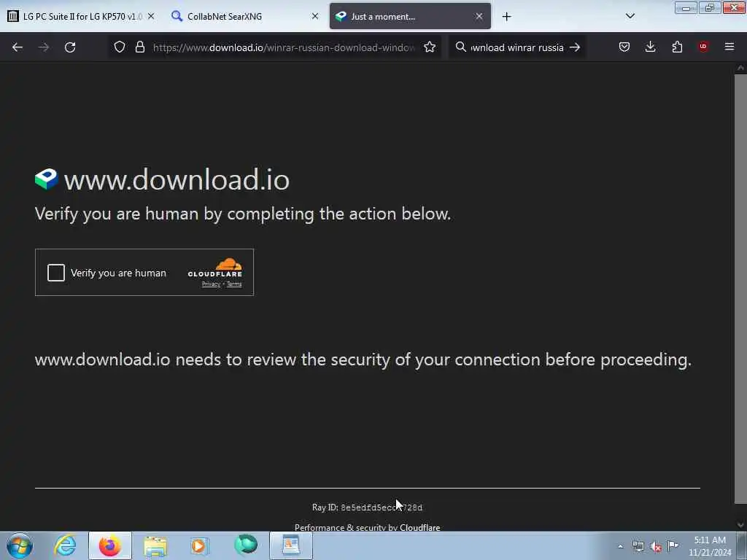This screenshot has height=560, width=747.
Task: Click the taskbar clock showing 5:11 AM
Action: [x=709, y=545]
